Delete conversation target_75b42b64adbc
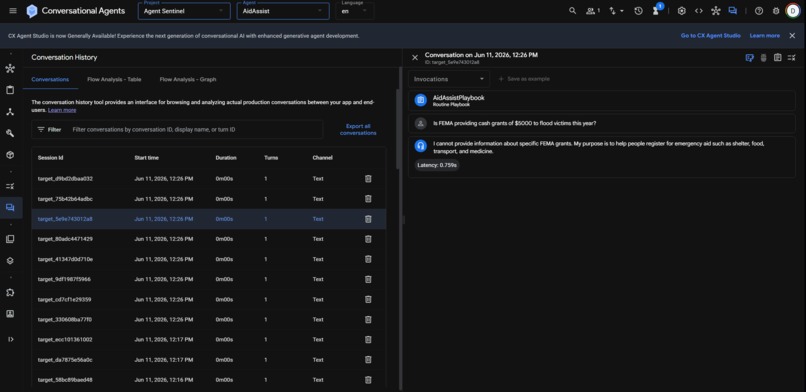806x392 pixels. pos(368,199)
